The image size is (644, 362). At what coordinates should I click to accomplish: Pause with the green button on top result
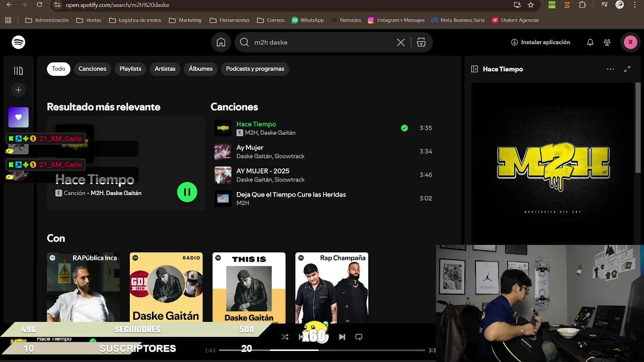(187, 192)
